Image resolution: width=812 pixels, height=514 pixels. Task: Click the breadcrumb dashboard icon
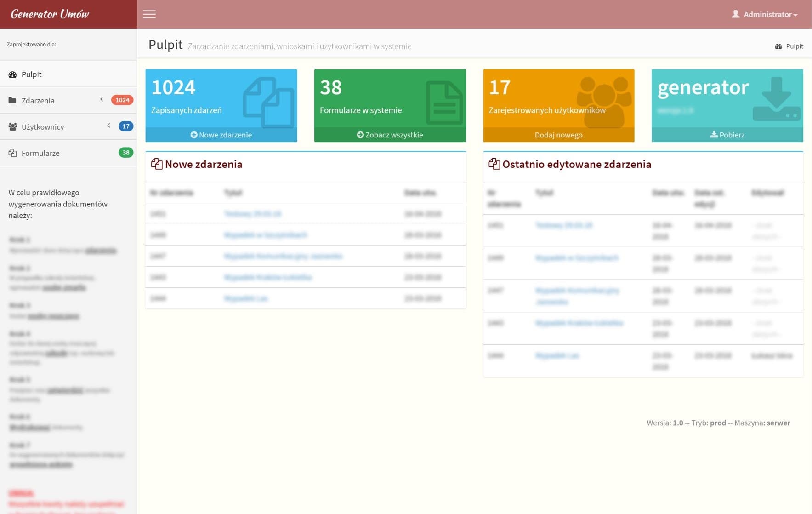[x=778, y=46]
